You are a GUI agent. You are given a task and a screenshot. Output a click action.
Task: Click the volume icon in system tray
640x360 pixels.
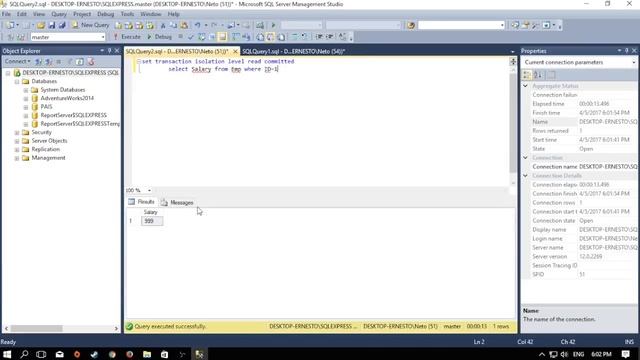pyautogui.click(x=564, y=354)
